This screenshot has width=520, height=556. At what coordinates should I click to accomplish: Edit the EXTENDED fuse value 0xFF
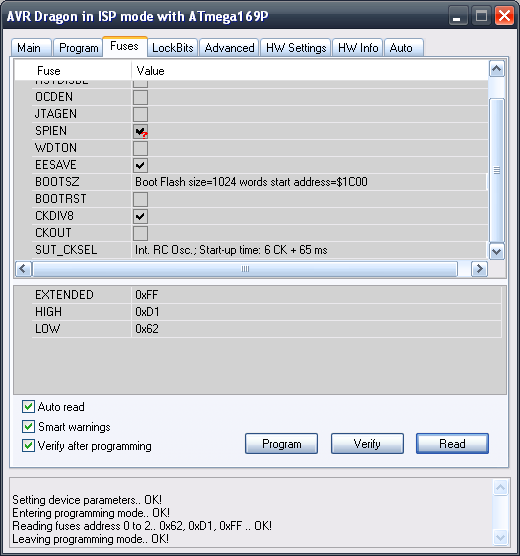tap(316, 295)
